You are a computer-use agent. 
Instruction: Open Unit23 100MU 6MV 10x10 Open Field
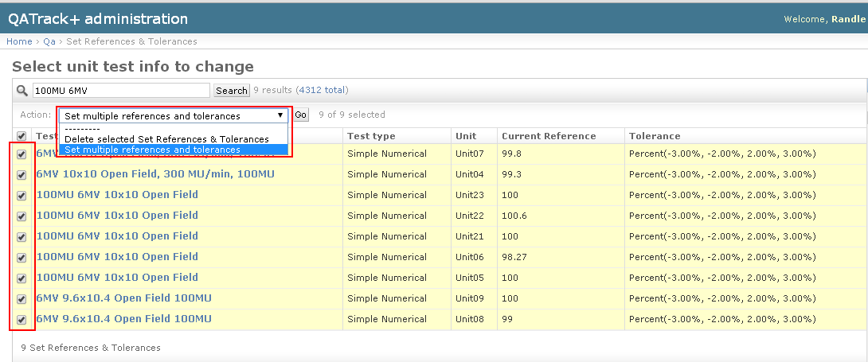tap(117, 195)
